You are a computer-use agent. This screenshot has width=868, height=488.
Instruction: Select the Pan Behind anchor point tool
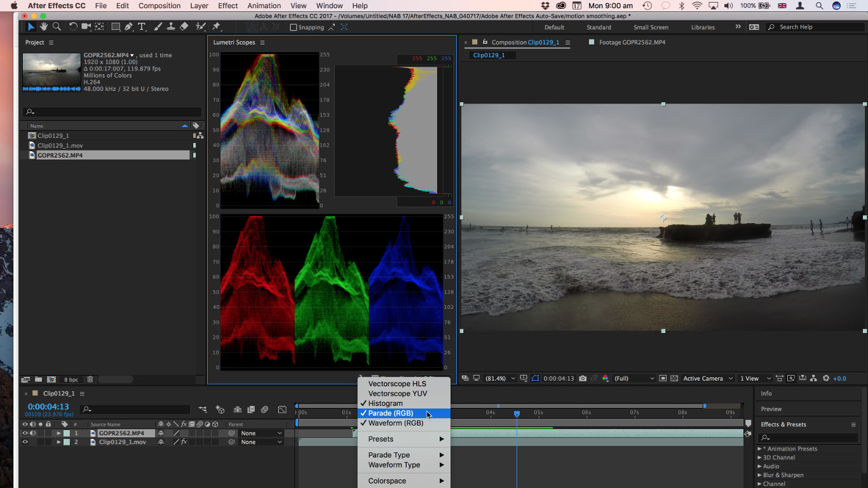point(99,27)
